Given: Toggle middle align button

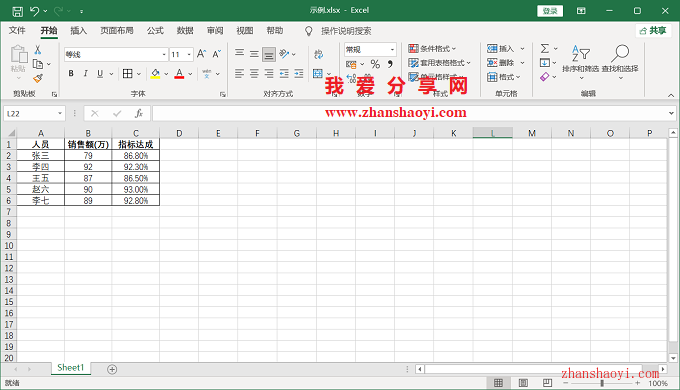Looking at the screenshot, I should [254, 54].
